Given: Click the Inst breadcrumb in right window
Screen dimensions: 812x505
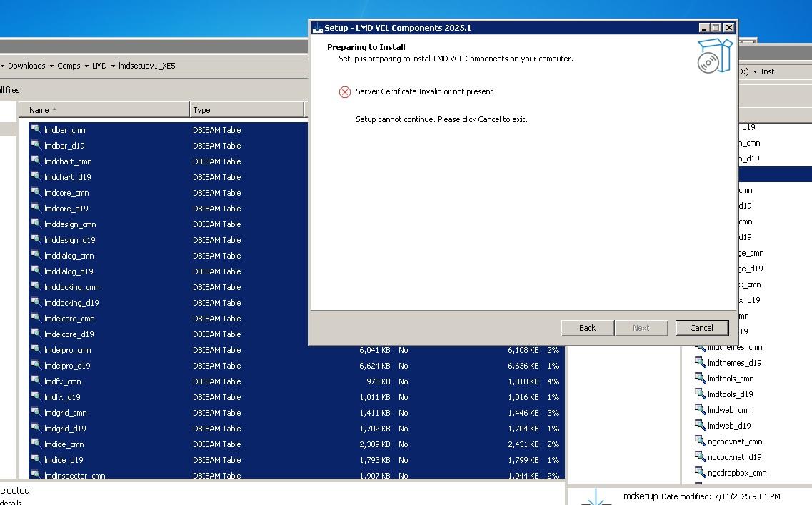Looking at the screenshot, I should (768, 71).
